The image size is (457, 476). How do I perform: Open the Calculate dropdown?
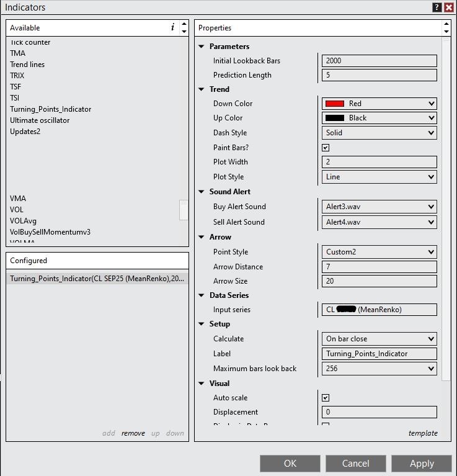tap(431, 339)
